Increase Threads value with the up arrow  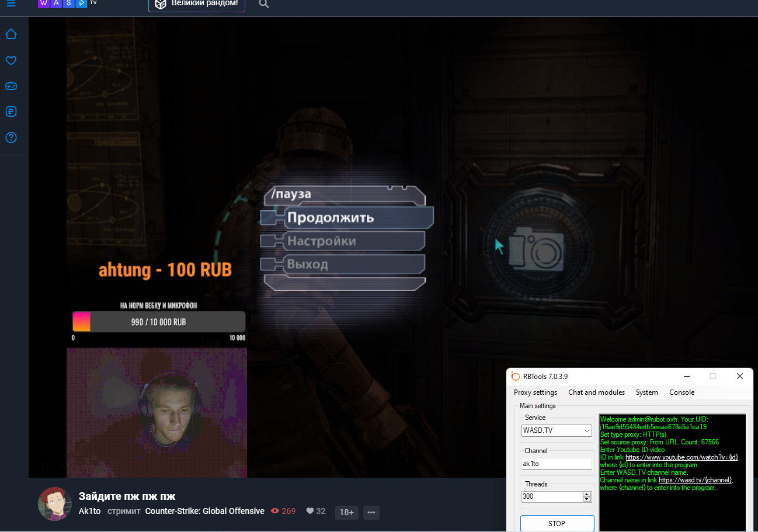point(586,494)
